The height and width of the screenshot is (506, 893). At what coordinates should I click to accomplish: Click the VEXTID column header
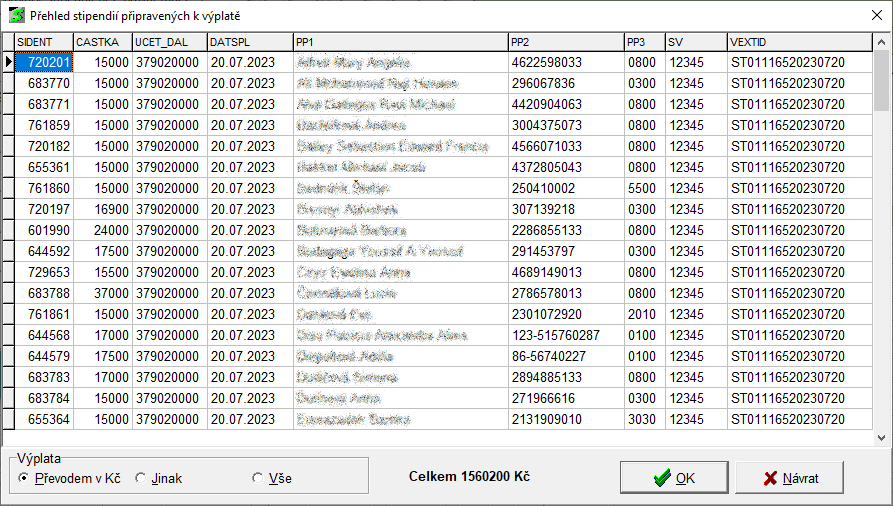[799, 42]
